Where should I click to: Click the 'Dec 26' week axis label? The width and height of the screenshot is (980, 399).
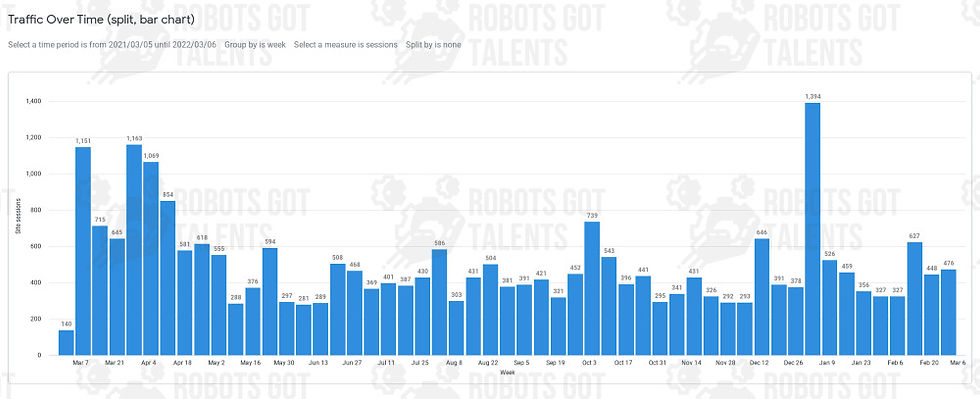tap(793, 363)
